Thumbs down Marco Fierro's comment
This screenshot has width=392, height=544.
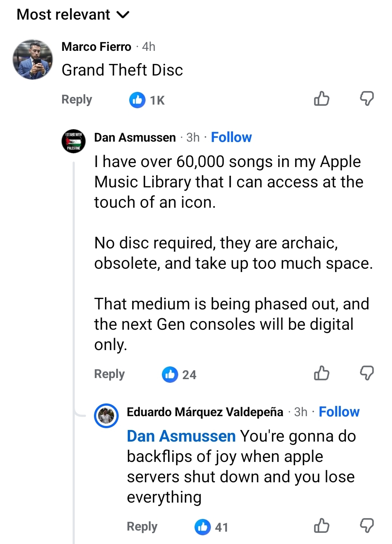(x=367, y=99)
